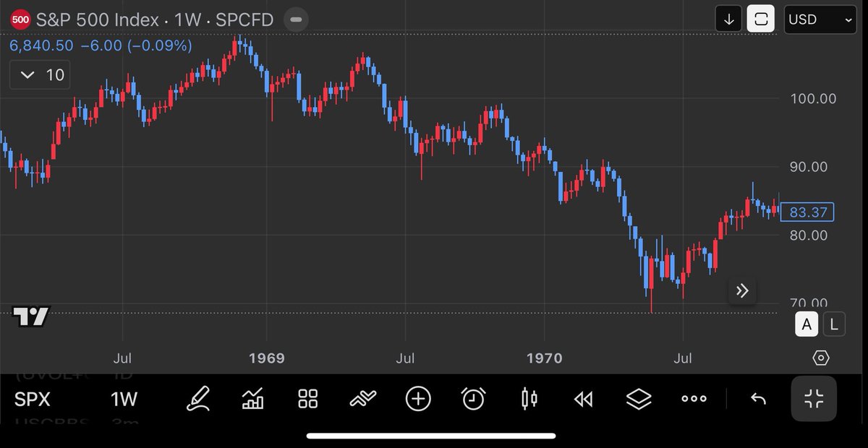Viewport: 868px width, 448px height.
Task: Open the drawing tools pencil icon
Action: [x=197, y=398]
